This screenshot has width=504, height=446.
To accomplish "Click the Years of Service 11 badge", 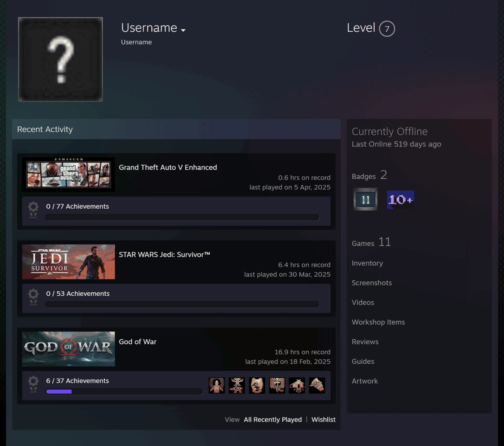I will click(365, 199).
